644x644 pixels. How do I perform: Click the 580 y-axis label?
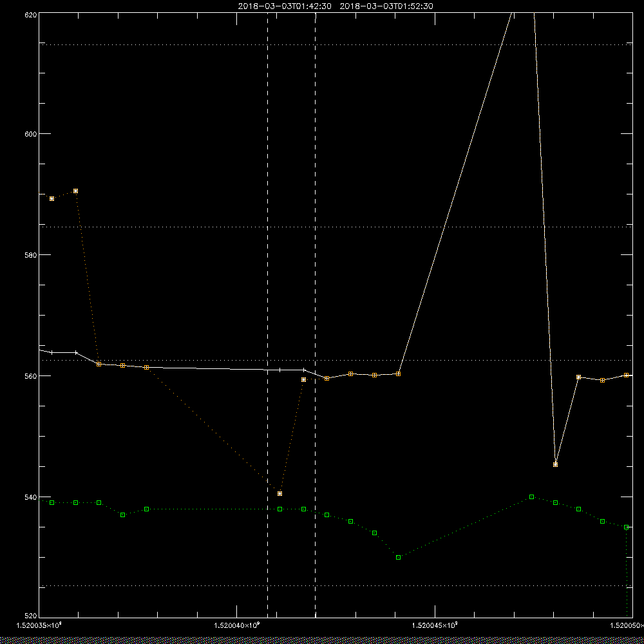[31, 254]
